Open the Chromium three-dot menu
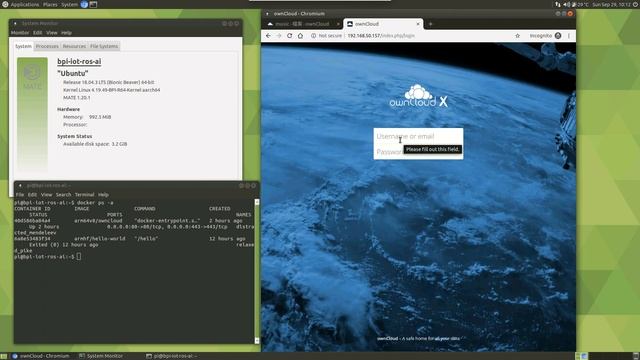640x360 pixels. tap(569, 36)
